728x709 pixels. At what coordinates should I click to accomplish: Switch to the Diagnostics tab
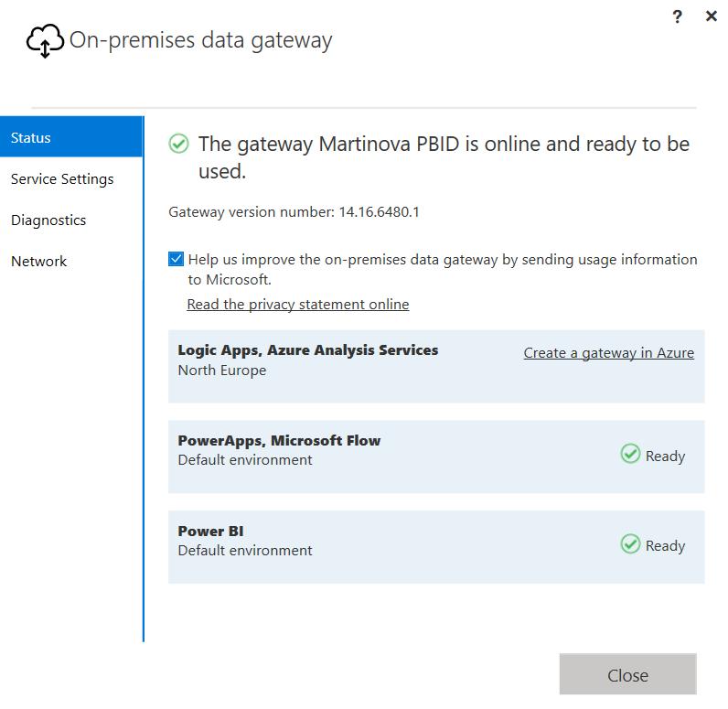click(x=48, y=220)
